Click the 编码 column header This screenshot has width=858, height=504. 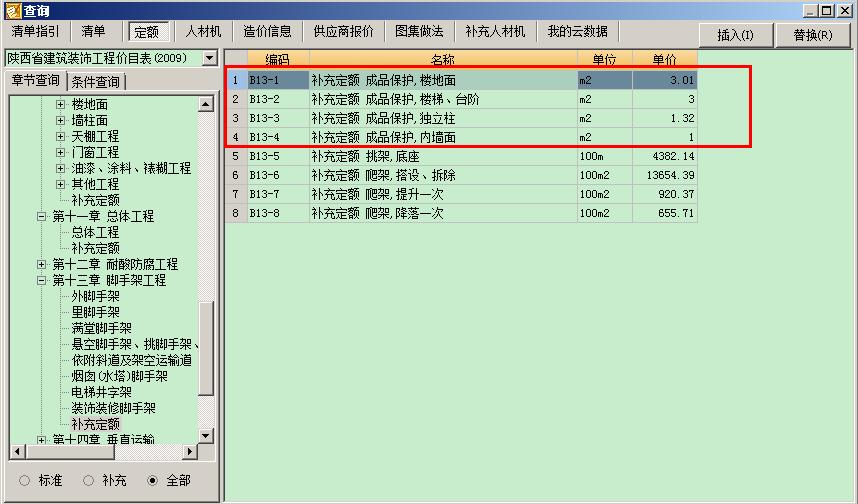(278, 59)
